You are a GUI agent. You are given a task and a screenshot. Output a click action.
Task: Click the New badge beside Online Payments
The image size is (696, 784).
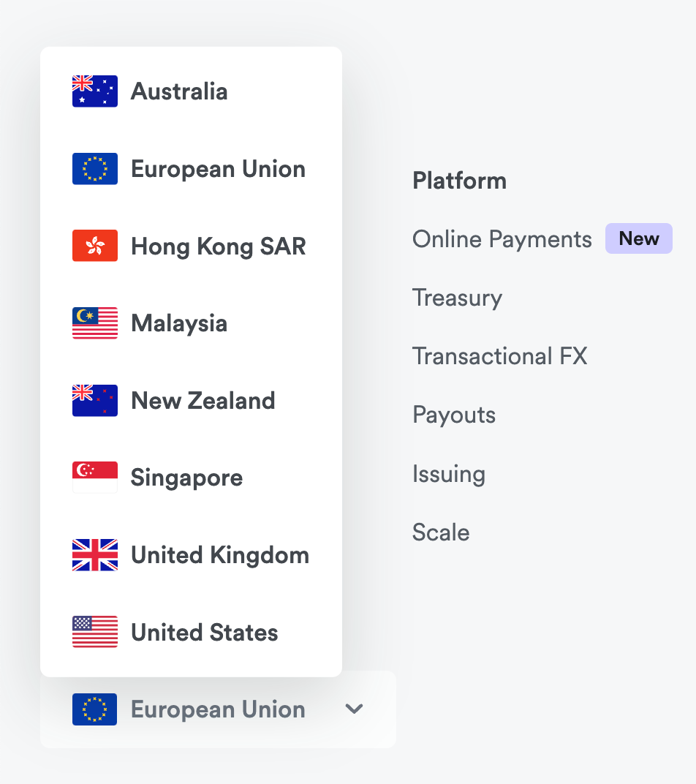pos(638,239)
